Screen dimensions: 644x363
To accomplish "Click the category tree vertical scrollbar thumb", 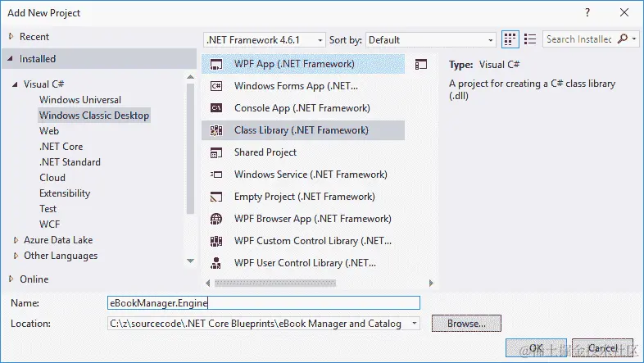I will (x=190, y=148).
